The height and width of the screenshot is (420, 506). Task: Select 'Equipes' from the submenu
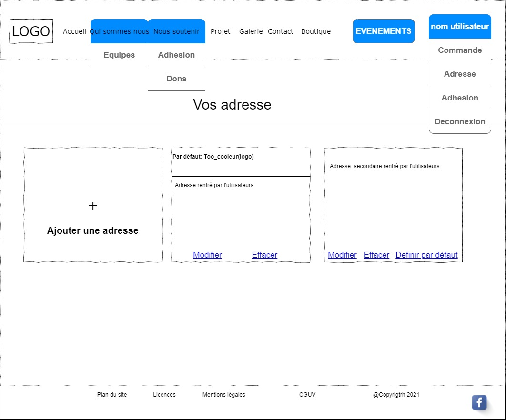[x=119, y=55]
